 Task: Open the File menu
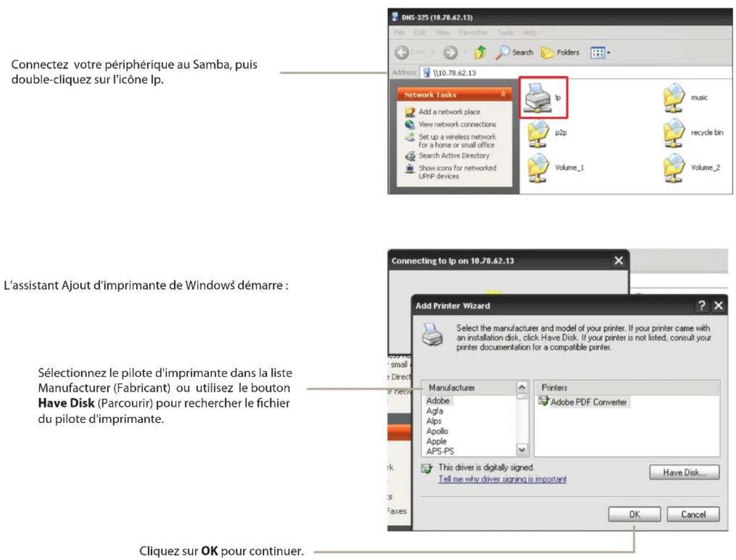point(399,33)
